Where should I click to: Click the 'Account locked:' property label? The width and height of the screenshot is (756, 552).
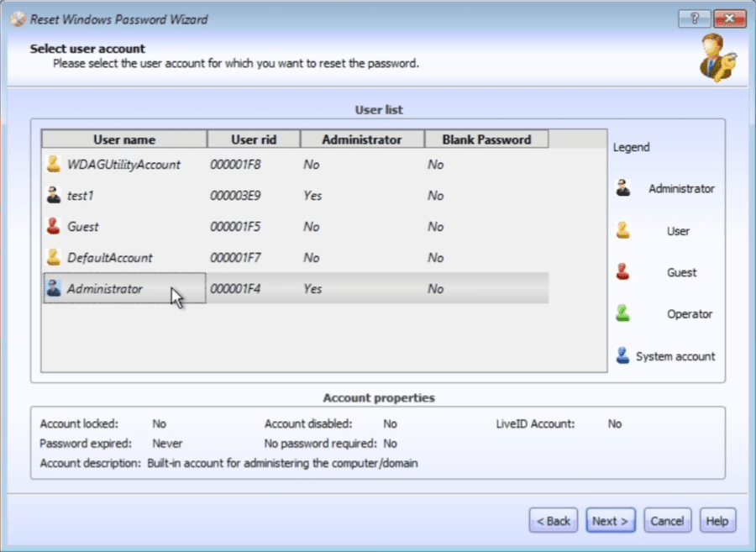click(79, 423)
